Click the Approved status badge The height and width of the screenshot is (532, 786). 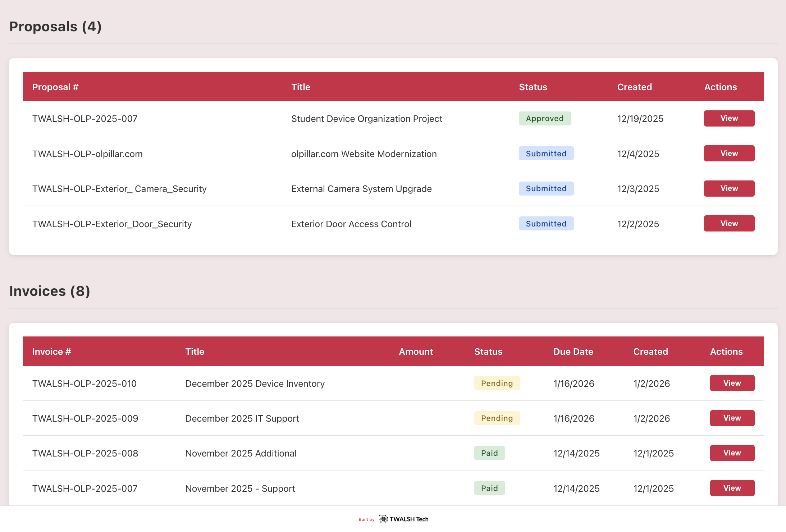544,118
